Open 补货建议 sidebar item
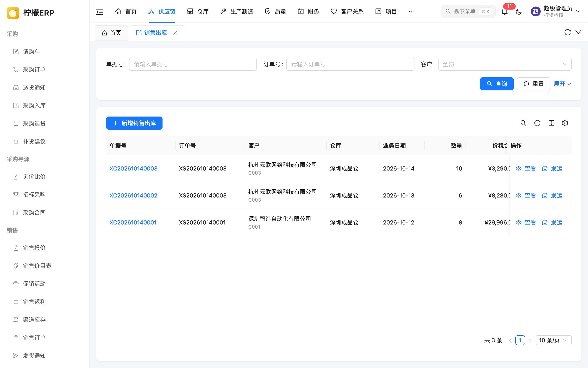588x368 pixels. pyautogui.click(x=45, y=142)
